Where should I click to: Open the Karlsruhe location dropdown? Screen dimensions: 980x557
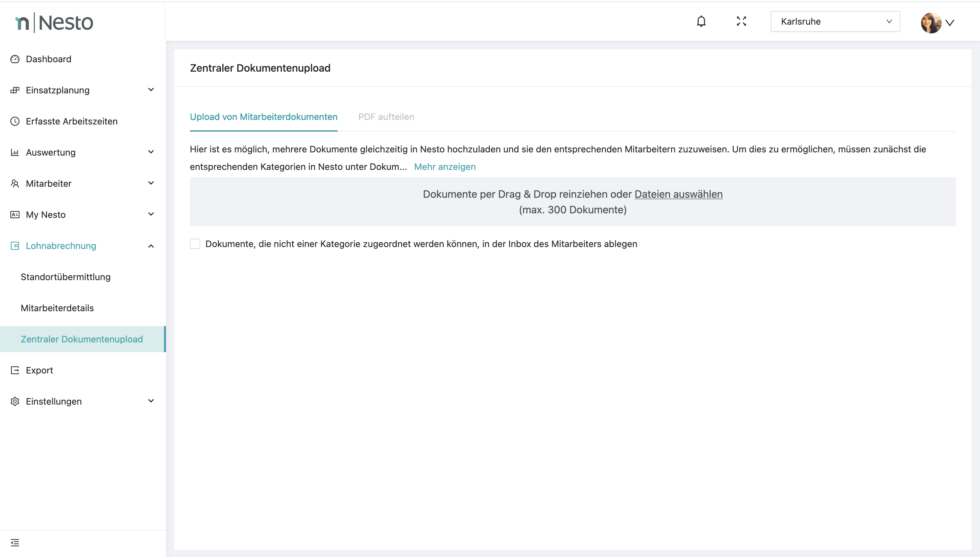(x=835, y=21)
